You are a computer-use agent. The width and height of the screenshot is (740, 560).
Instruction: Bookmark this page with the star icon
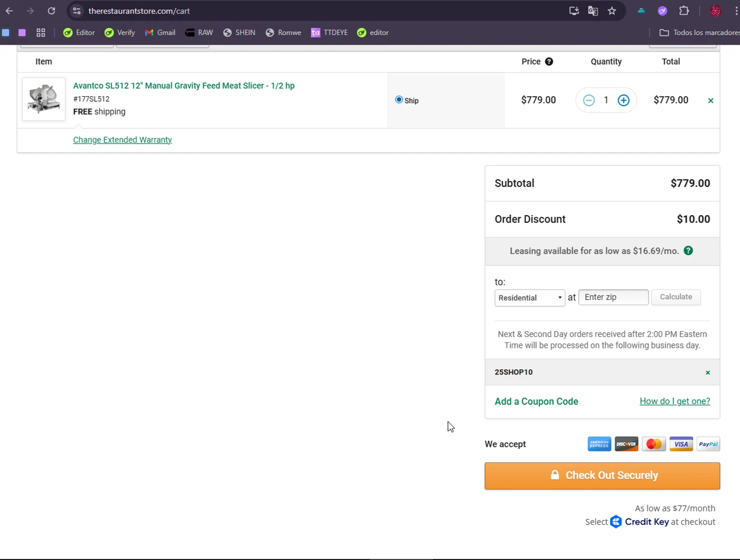coord(612,11)
